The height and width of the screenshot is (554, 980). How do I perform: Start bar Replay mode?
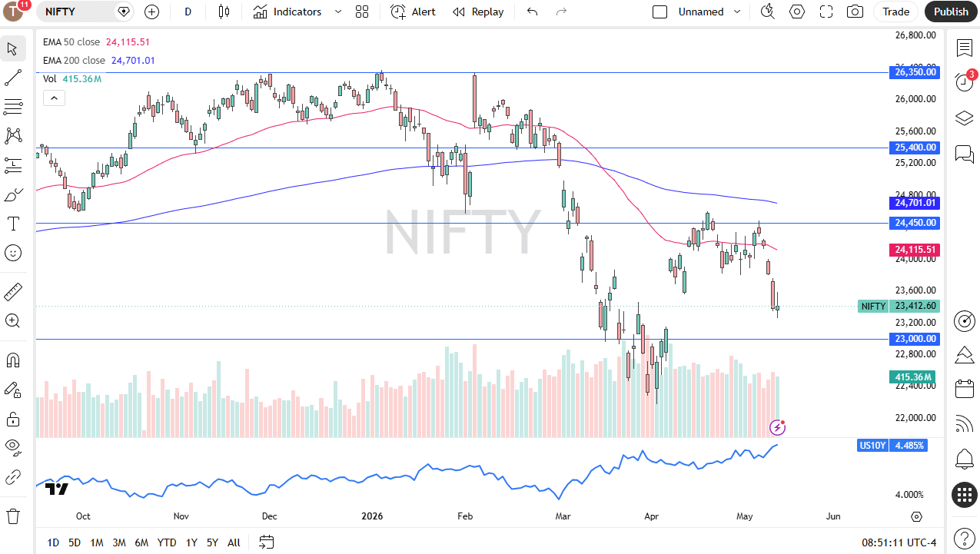[x=478, y=12]
